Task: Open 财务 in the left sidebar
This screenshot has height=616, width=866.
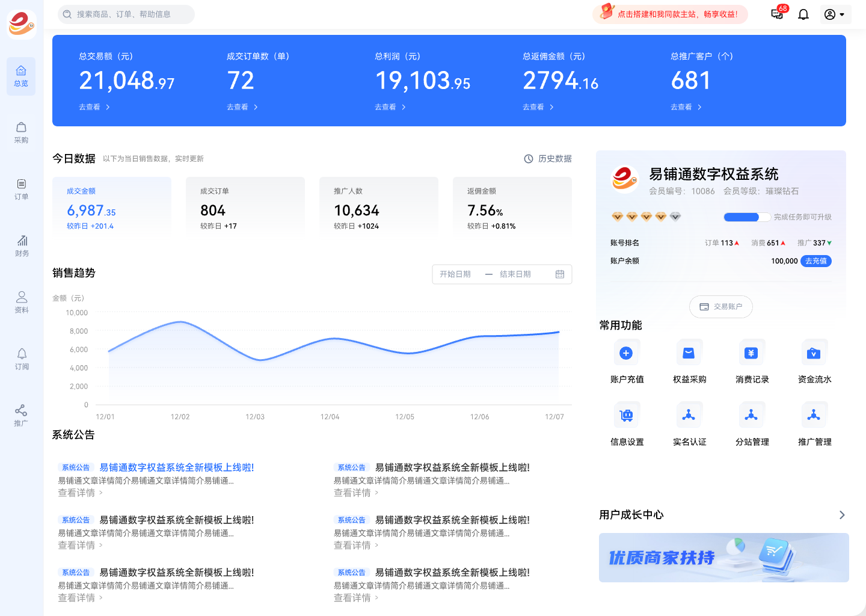Action: pyautogui.click(x=21, y=245)
